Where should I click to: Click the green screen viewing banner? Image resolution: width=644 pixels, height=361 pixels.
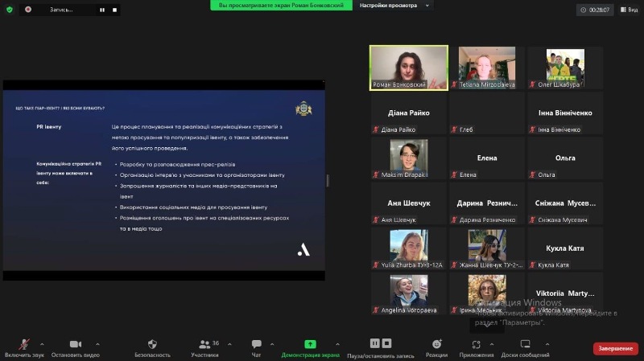(x=281, y=6)
